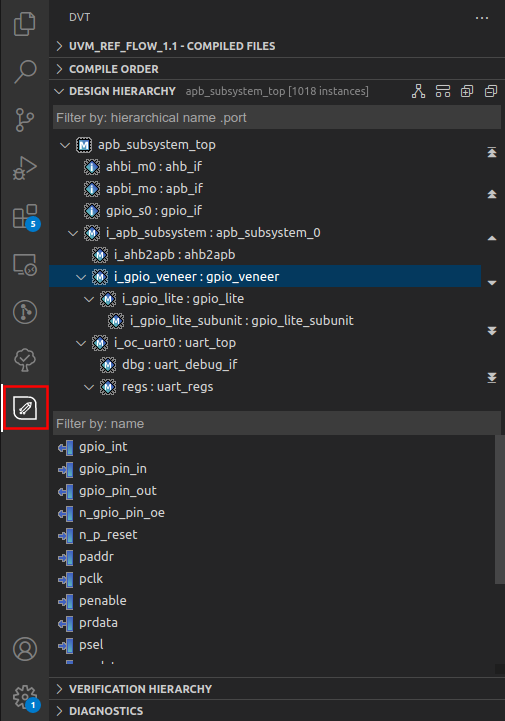Click the expand all icon in Design Hierarchy

point(467,91)
